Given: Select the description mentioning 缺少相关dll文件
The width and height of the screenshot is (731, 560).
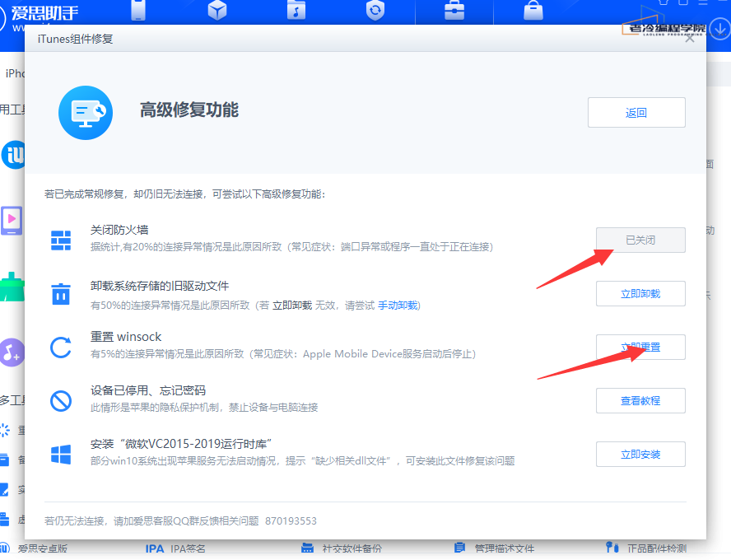Looking at the screenshot, I should pos(303,461).
